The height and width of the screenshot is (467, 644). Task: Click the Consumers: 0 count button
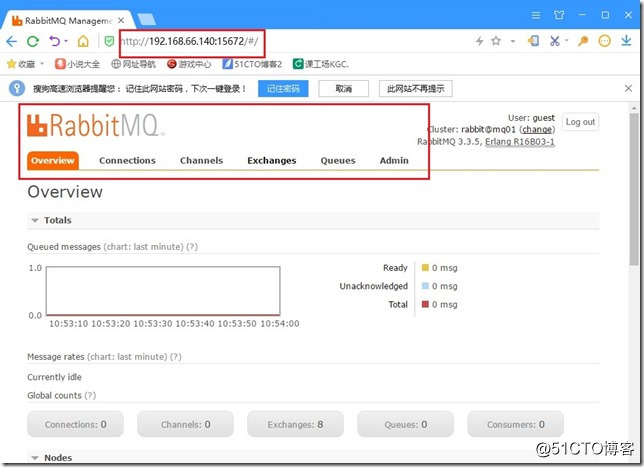tap(516, 424)
